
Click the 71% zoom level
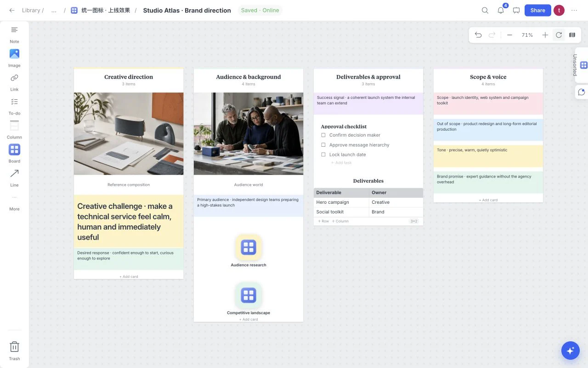coord(527,35)
